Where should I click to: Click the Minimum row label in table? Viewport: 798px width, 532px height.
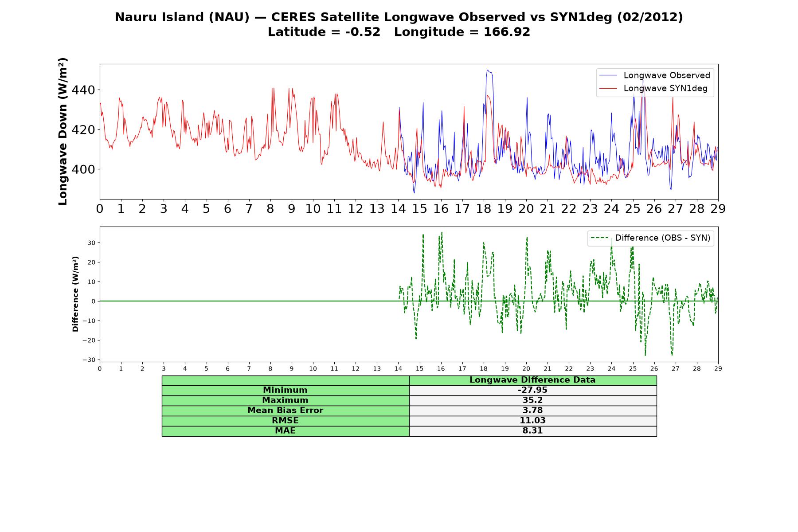click(285, 390)
